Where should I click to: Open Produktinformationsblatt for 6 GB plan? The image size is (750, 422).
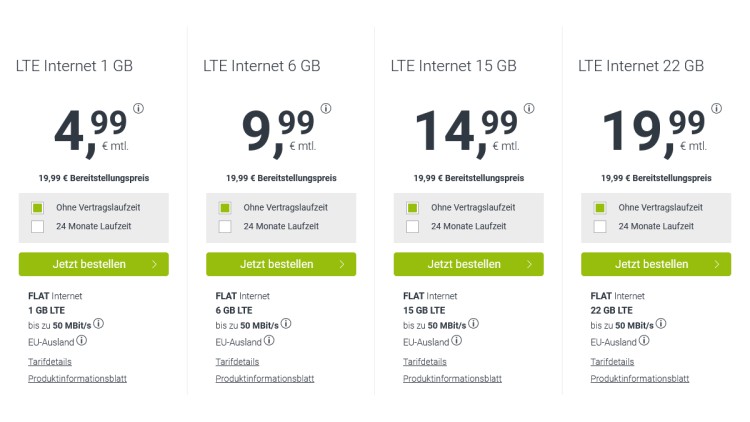click(x=264, y=379)
